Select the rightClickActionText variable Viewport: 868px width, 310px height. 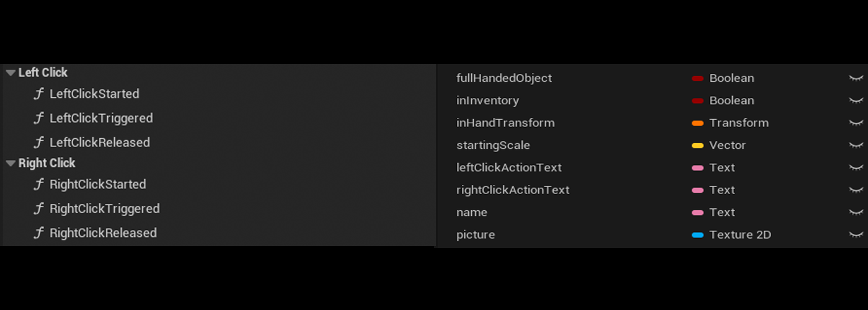[x=513, y=190]
